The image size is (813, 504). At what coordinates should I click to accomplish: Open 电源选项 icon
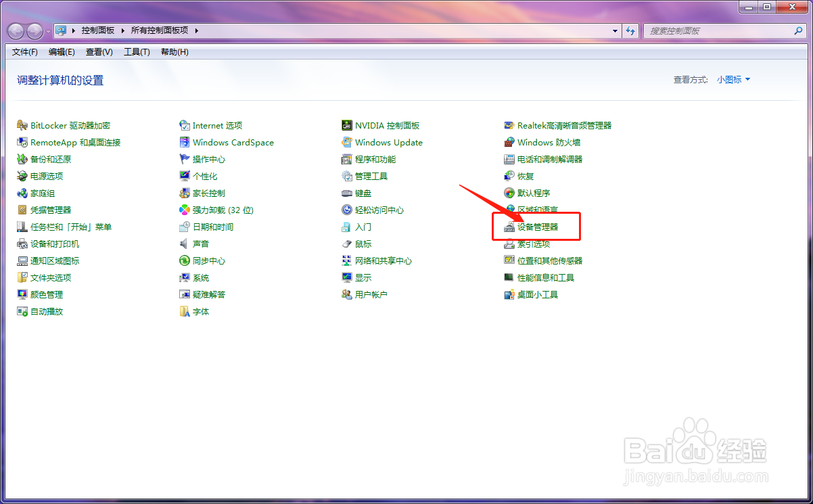point(22,176)
